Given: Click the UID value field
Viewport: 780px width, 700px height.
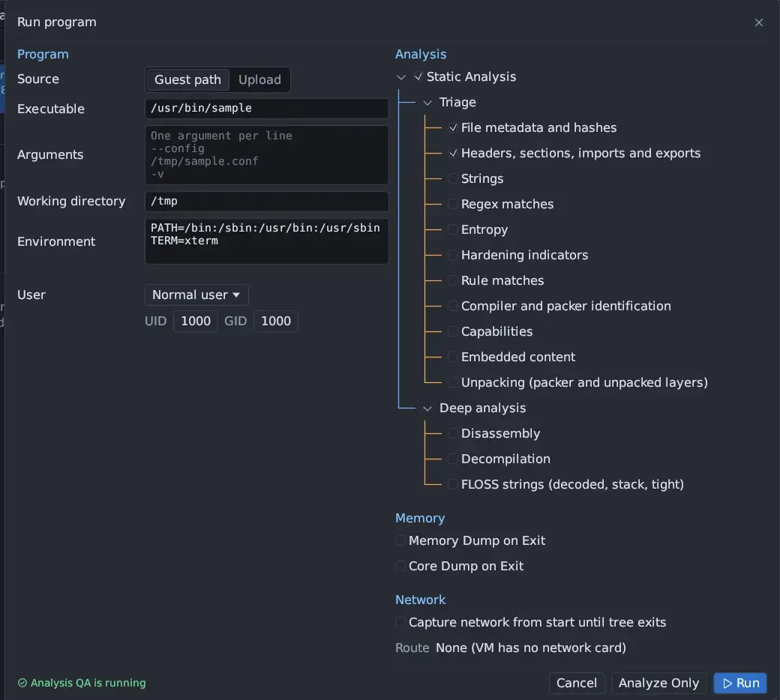Looking at the screenshot, I should coord(196,322).
